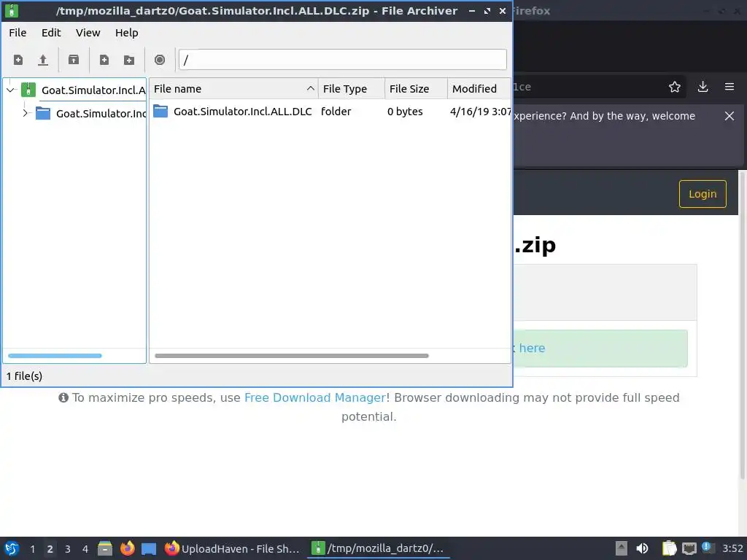Open the Lubuntu start menu icon
747x560 pixels.
12,548
